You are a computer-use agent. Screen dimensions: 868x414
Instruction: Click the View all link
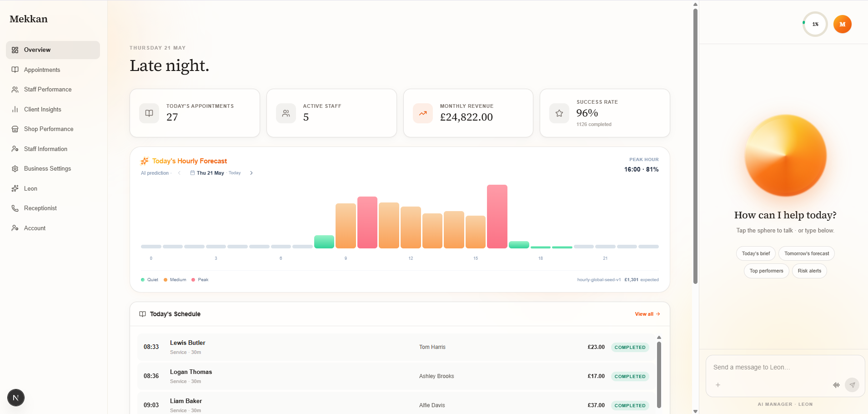pos(647,314)
